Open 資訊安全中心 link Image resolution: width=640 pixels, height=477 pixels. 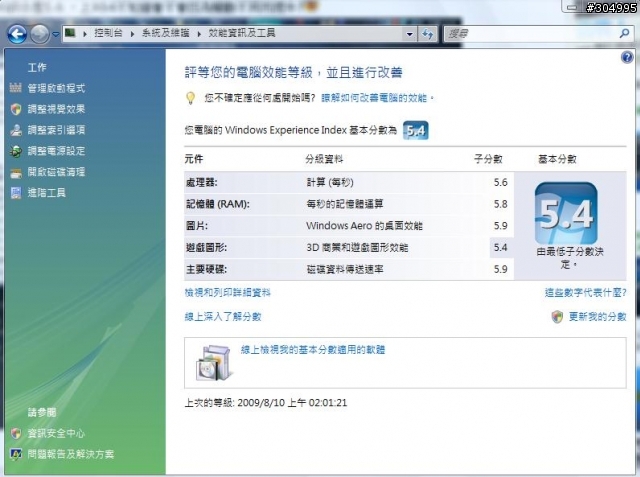click(56, 433)
